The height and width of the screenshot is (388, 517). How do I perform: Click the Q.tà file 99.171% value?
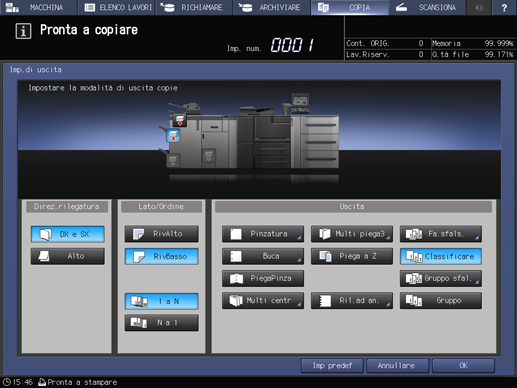[x=499, y=54]
